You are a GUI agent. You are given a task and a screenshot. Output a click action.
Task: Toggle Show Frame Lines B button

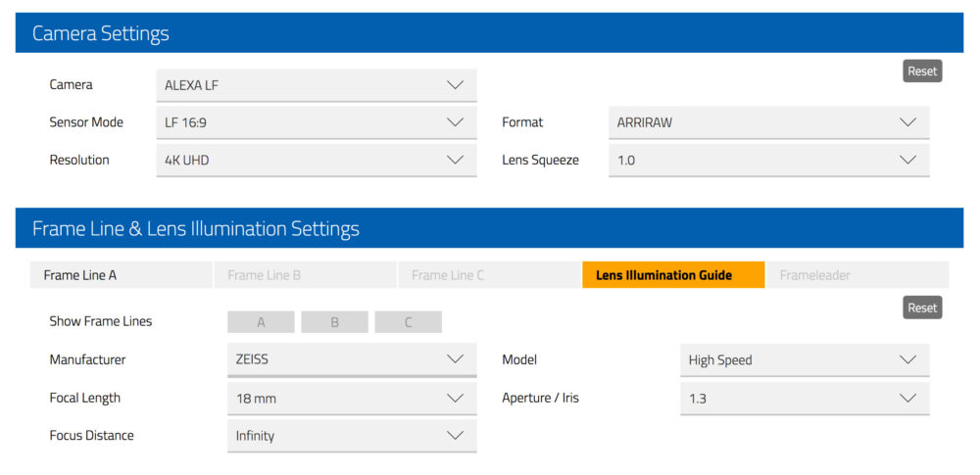[x=334, y=322]
